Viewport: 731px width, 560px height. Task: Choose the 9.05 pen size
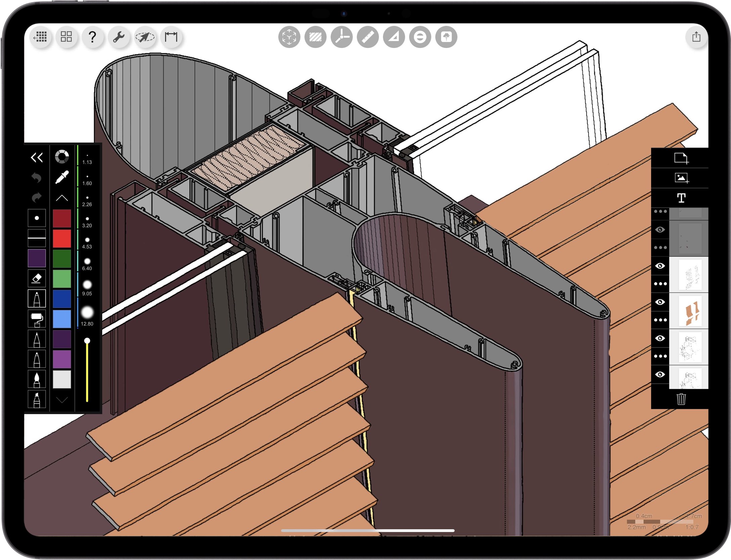87,288
